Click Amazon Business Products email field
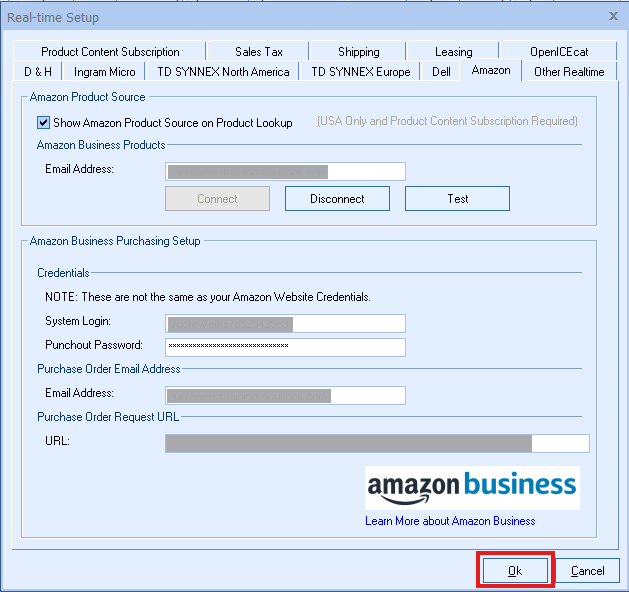Viewport: 629px width, 592px height. pyautogui.click(x=285, y=172)
